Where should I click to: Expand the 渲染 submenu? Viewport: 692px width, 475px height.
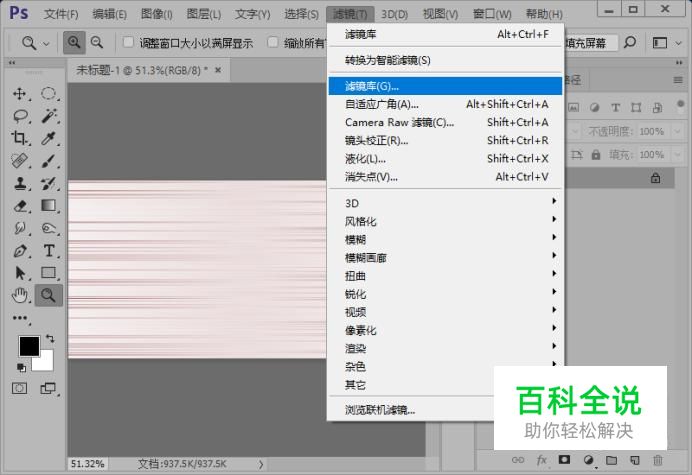(445, 348)
